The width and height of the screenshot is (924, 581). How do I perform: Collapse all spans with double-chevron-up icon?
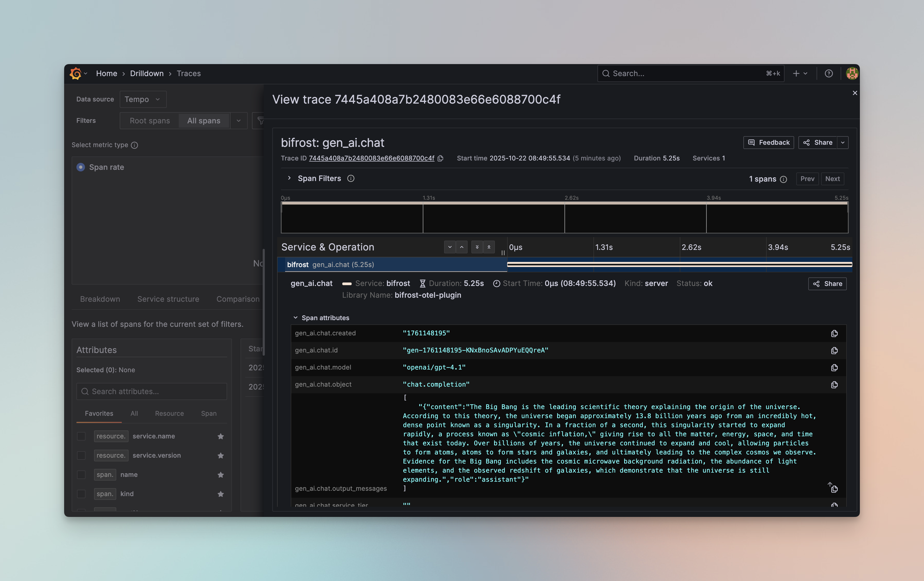coord(489,247)
